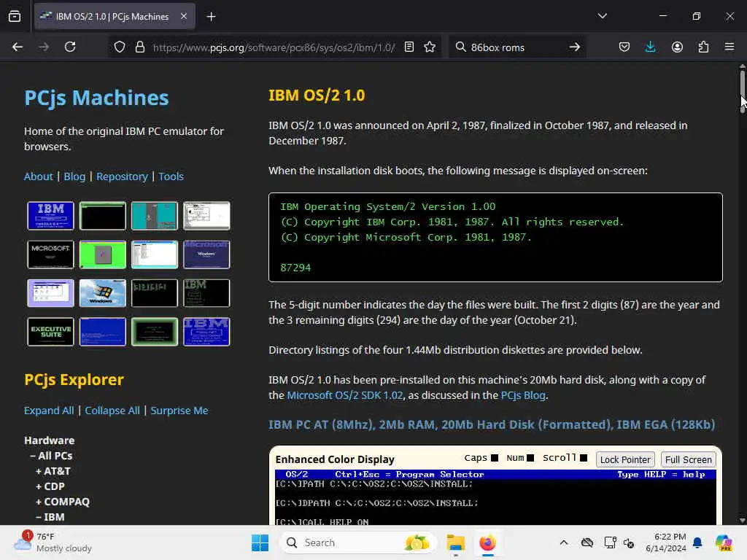The width and height of the screenshot is (747, 560).
Task: Bookmark this page with the star icon
Action: coord(430,47)
